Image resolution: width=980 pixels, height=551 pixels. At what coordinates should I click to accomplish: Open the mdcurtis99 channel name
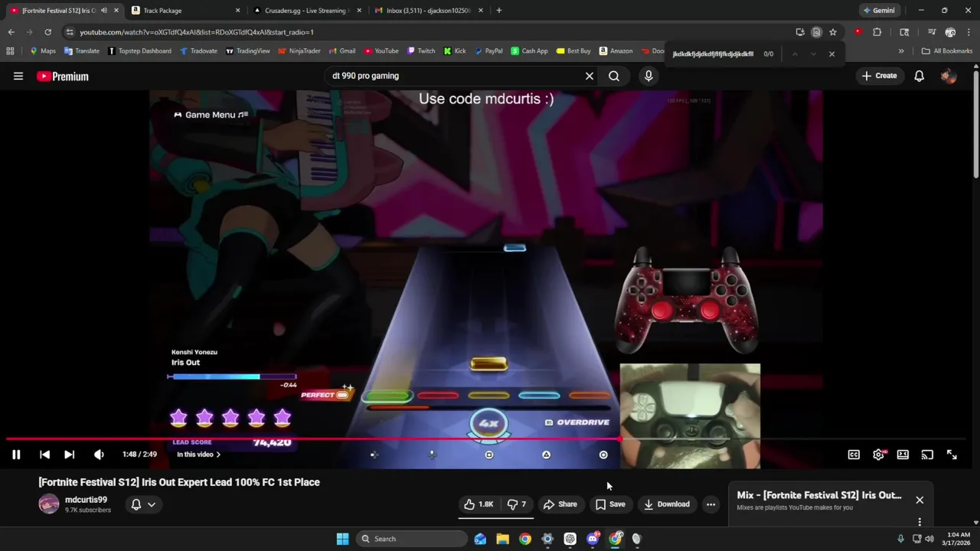coord(86,500)
